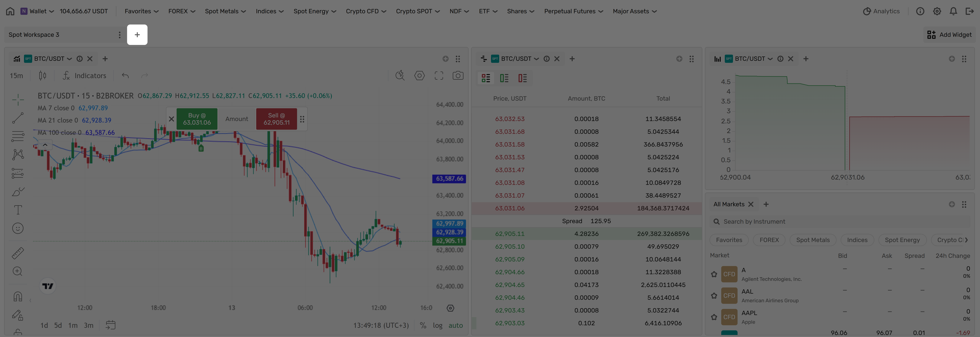The image size is (980, 337).
Task: Open the FOREX menu
Action: click(x=182, y=11)
